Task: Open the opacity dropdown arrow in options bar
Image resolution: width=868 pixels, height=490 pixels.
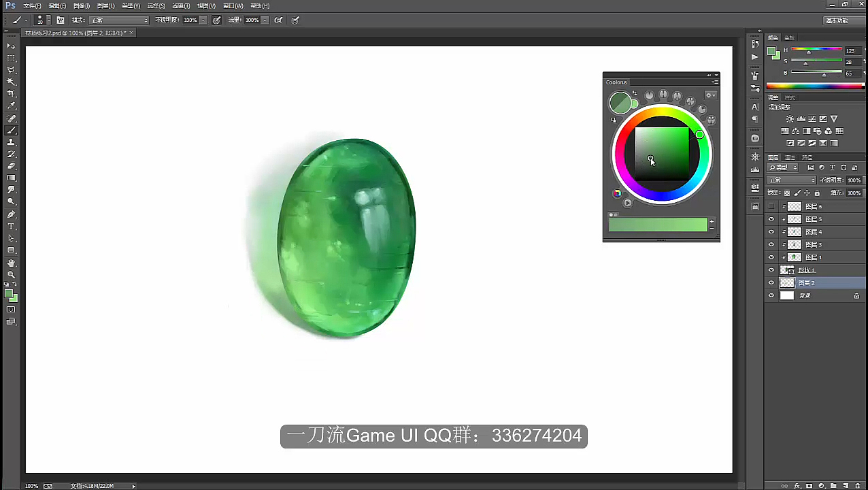Action: click(x=203, y=20)
